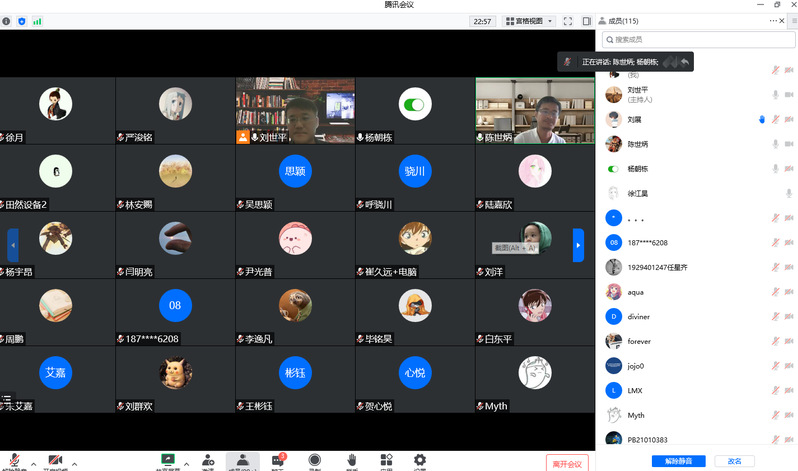Open the apps grid icon
Viewport: 798px width, 471px height.
[x=386, y=460]
